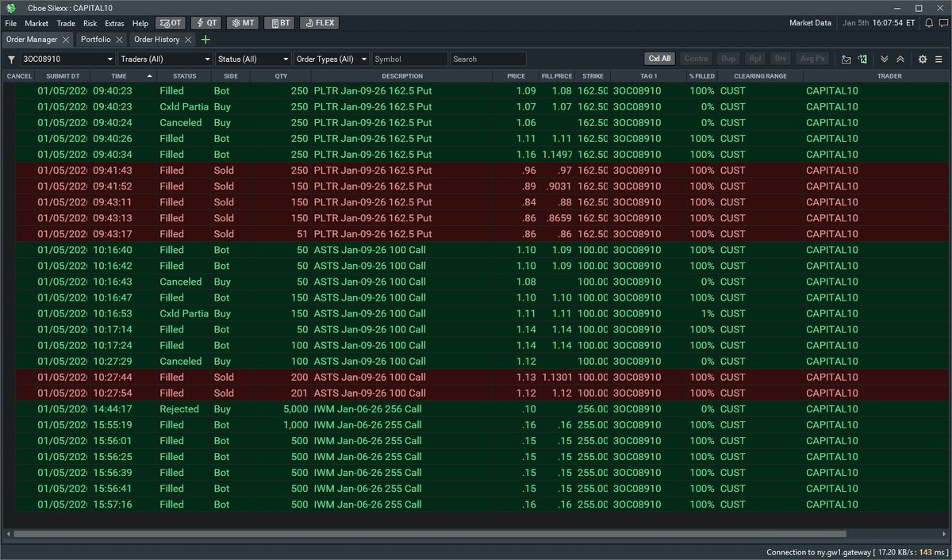The image size is (952, 560).
Task: Click the Cboe Silexx app logo
Action: (10, 8)
